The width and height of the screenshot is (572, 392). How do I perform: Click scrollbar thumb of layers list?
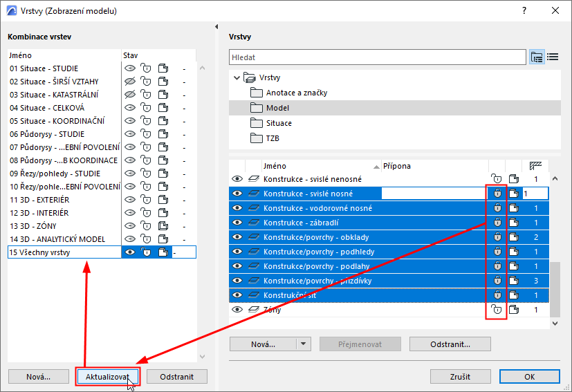555,289
